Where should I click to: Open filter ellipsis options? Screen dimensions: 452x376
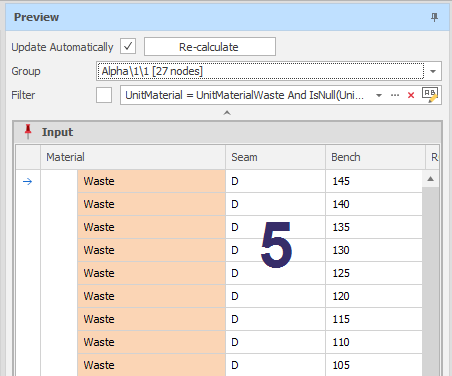pos(395,95)
